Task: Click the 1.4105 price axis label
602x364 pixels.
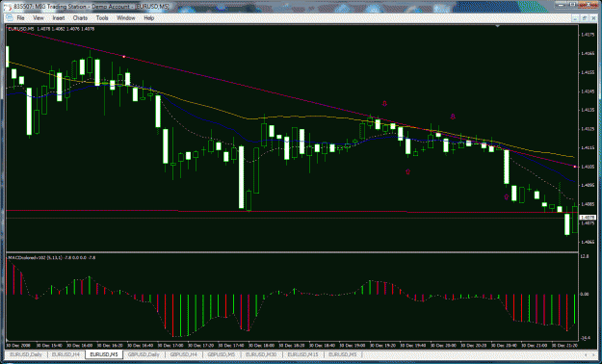Action: point(587,167)
